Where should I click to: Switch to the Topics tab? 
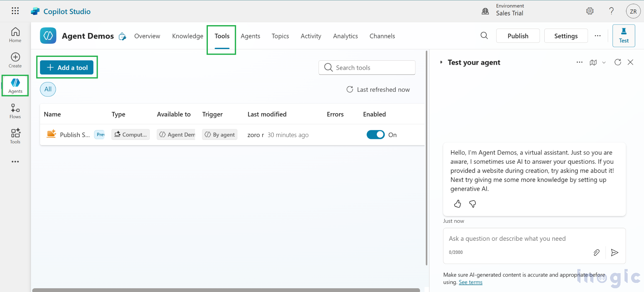(x=280, y=36)
